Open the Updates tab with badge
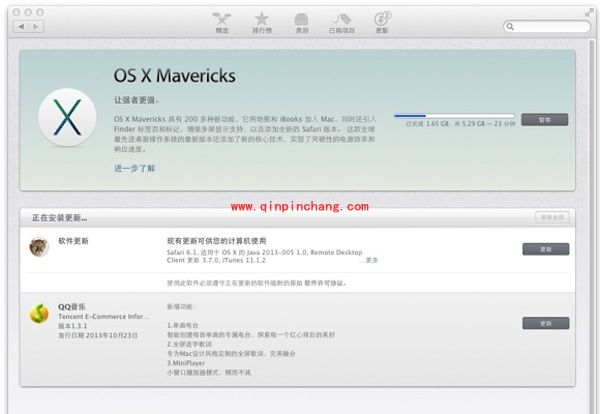 [x=382, y=23]
